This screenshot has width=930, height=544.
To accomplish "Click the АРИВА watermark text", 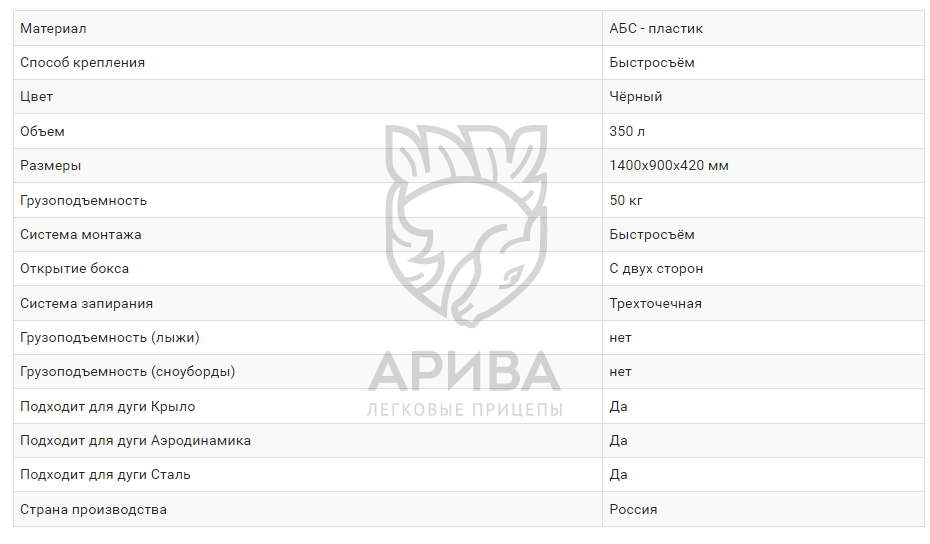I will [465, 372].
